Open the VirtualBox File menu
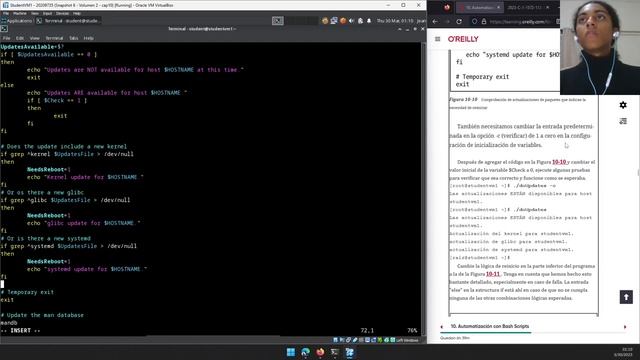This screenshot has height=360, width=640. click(x=6, y=13)
